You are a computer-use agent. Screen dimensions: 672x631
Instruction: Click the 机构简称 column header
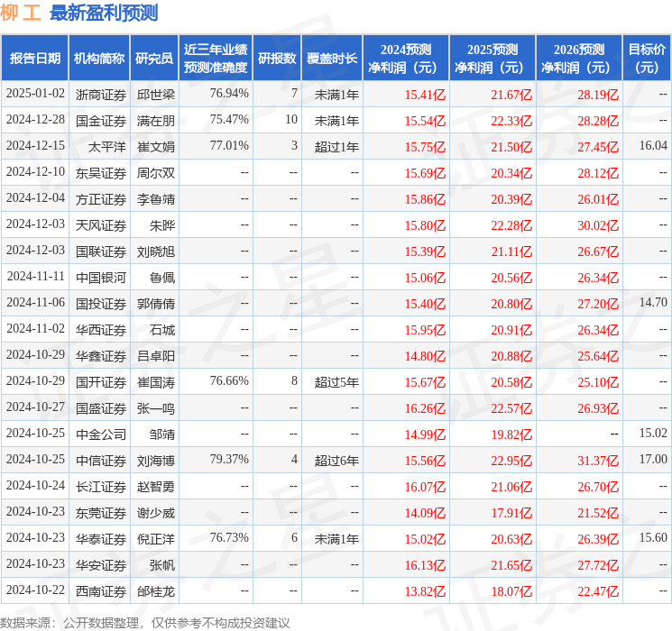click(x=99, y=58)
